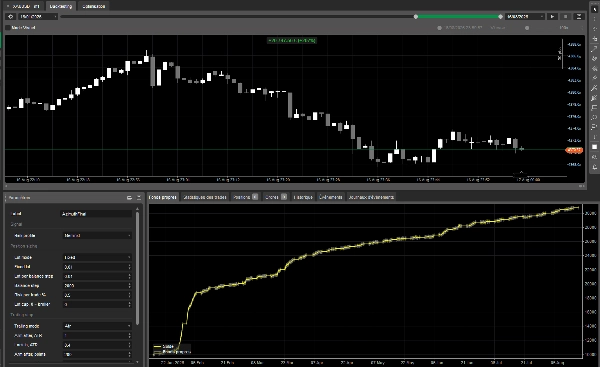Start the backtest with the play button
600x367 pixels.
click(x=552, y=16)
